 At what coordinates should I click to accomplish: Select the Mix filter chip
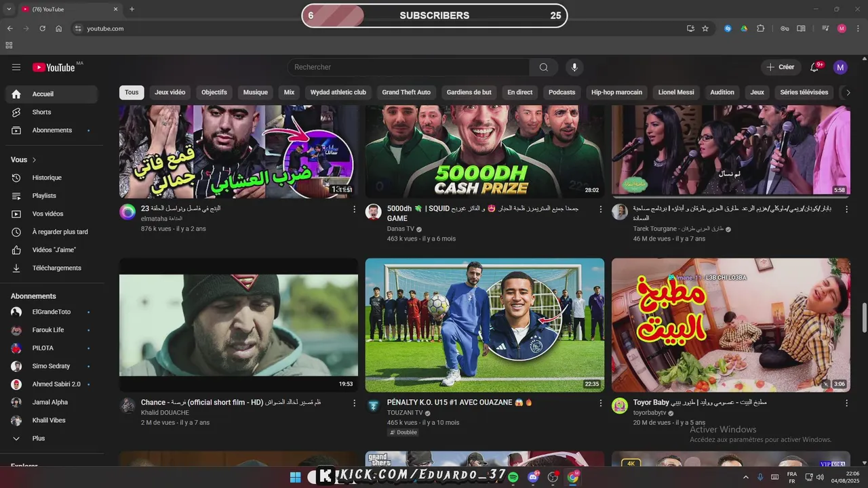(289, 92)
